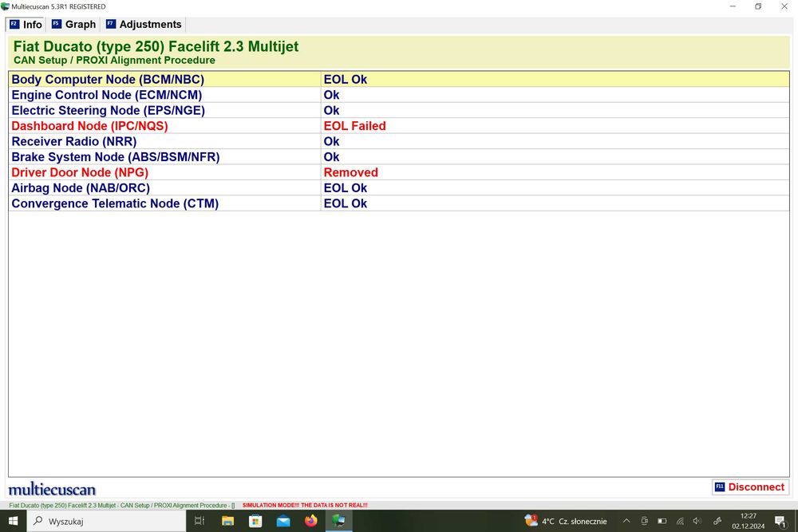798x532 pixels.
Task: Open Task View from the taskbar
Action: pyautogui.click(x=199, y=521)
